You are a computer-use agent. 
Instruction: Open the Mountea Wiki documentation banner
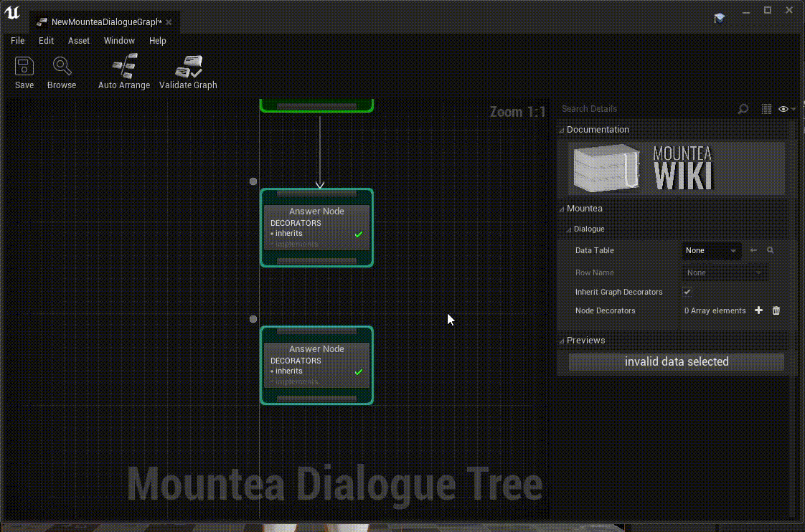click(x=676, y=168)
